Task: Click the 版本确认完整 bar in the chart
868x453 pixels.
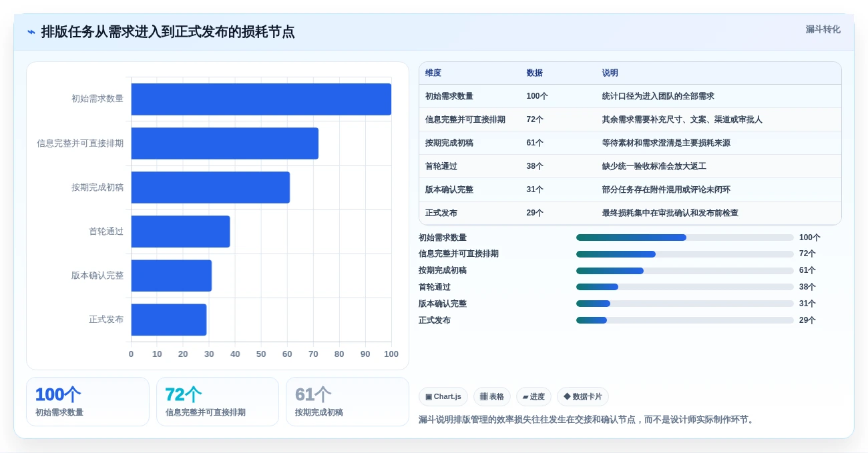Action: tap(171, 276)
